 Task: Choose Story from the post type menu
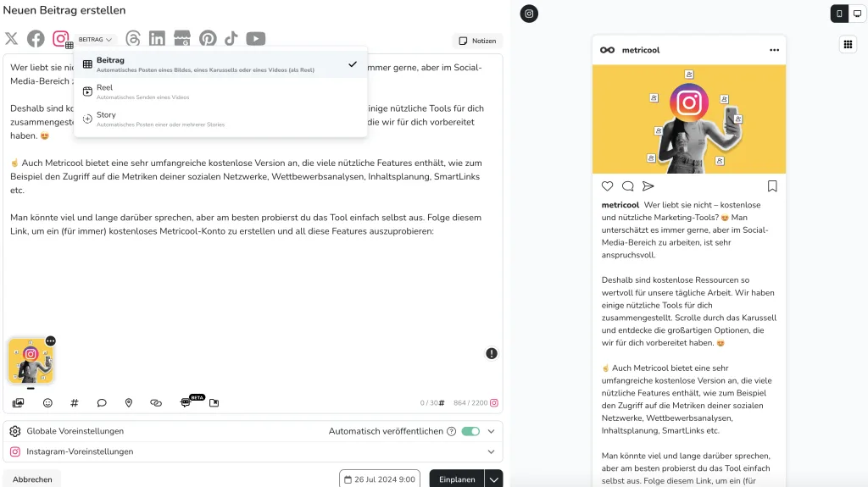coord(106,119)
